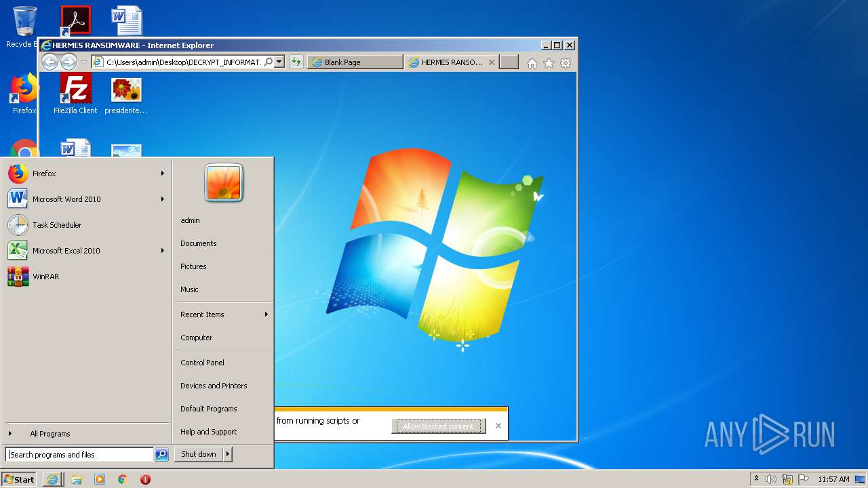This screenshot has height=488, width=868.
Task: Open Devices and Printers
Action: point(224,386)
